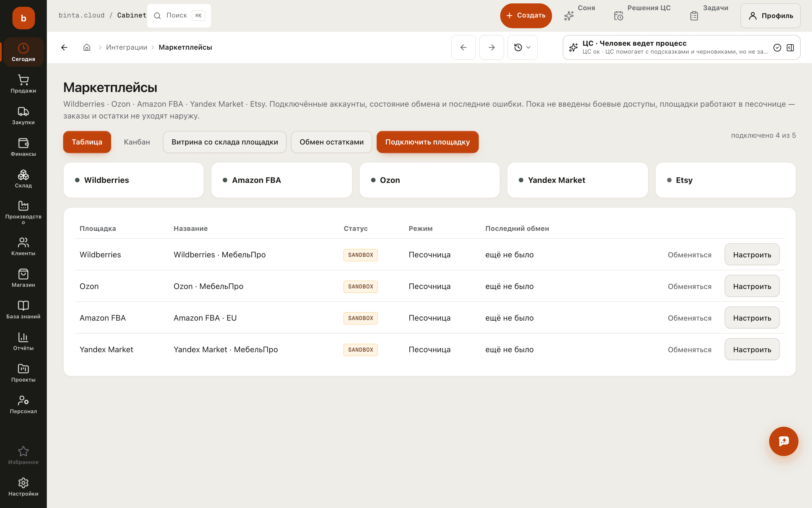The image size is (812, 508).
Task: Open the Интеграции breadcrumb
Action: click(x=127, y=47)
